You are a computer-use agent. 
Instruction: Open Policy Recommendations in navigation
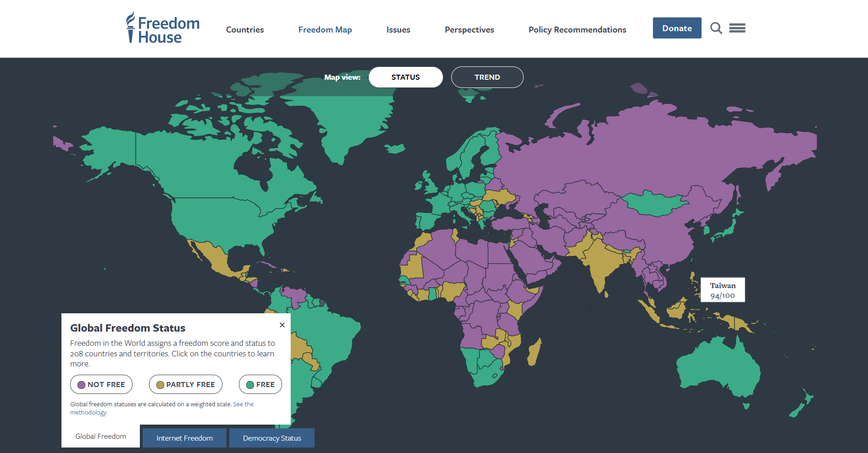click(577, 30)
